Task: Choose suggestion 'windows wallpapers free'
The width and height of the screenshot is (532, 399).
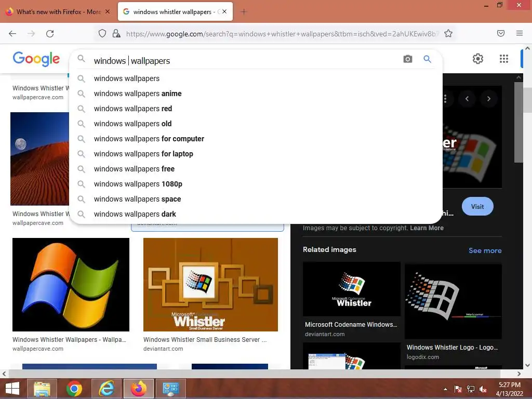Action: (x=256, y=169)
